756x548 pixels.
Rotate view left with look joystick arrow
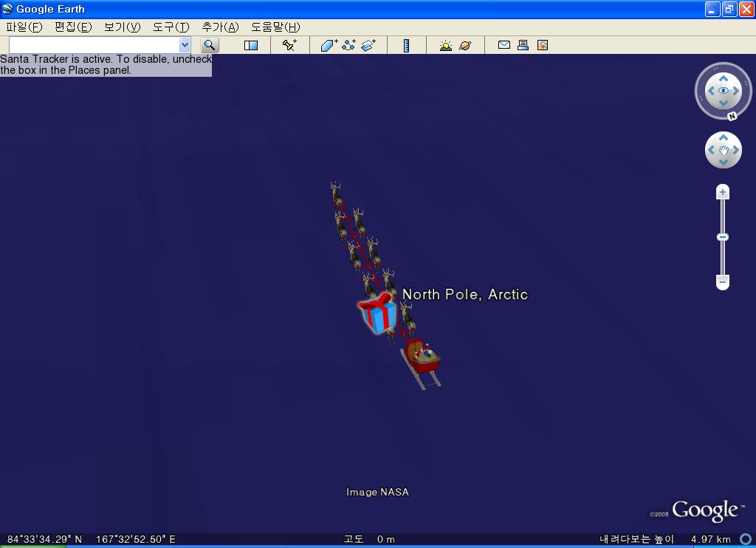coord(711,91)
